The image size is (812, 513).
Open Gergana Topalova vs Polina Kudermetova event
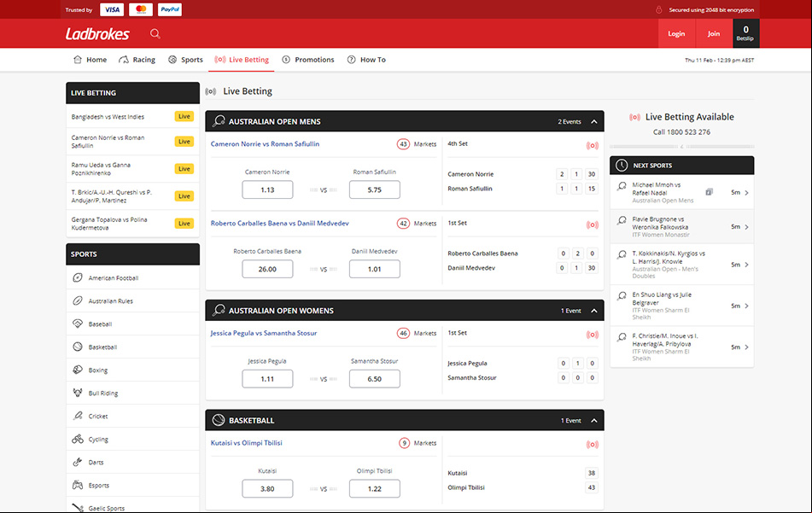click(132, 224)
